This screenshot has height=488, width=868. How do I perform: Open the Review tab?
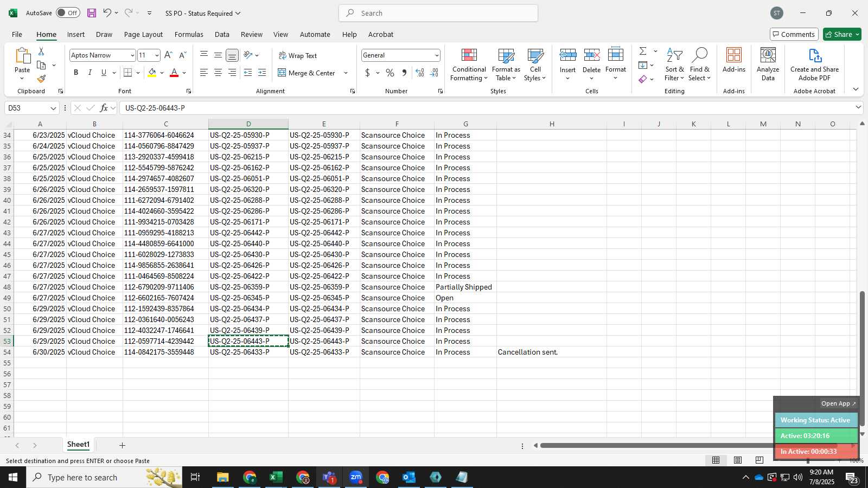(x=252, y=34)
